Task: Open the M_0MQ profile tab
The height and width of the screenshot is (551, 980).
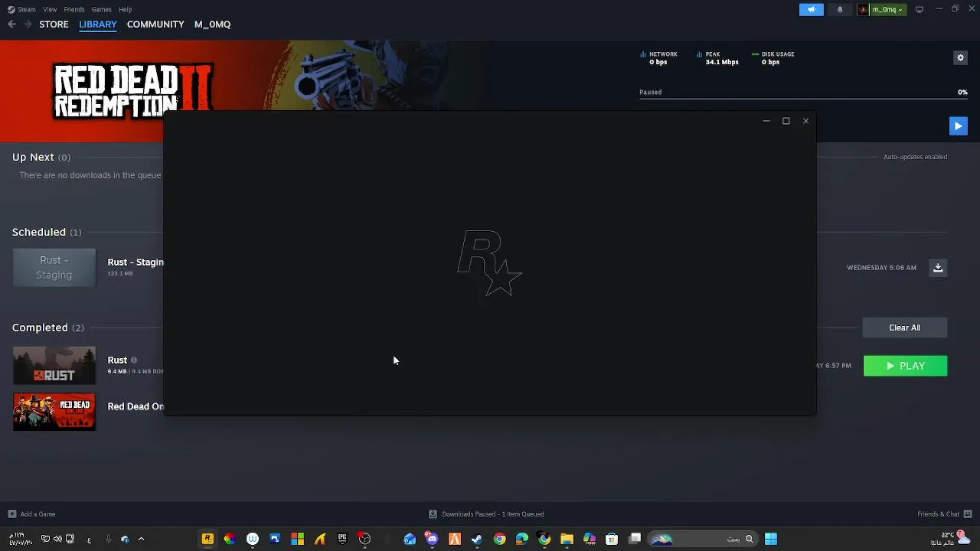Action: point(212,24)
